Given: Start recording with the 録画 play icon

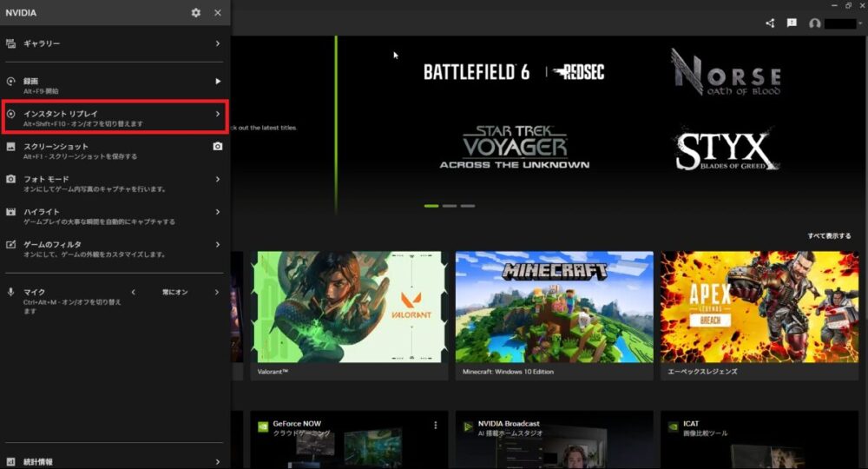Looking at the screenshot, I should coord(218,82).
